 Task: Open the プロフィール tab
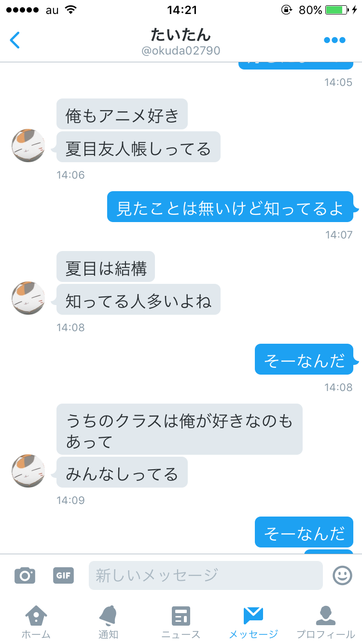pos(326,622)
